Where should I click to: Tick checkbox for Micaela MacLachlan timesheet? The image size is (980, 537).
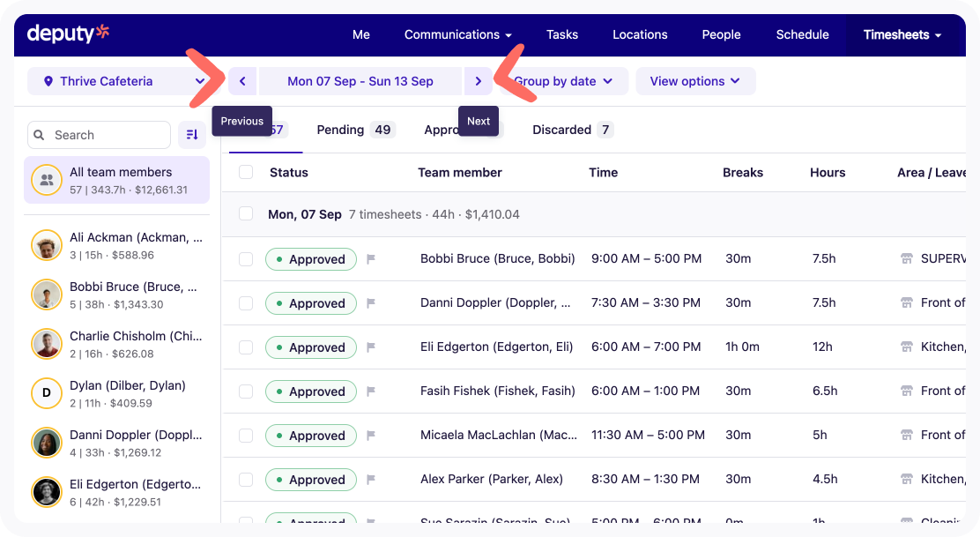tap(246, 435)
